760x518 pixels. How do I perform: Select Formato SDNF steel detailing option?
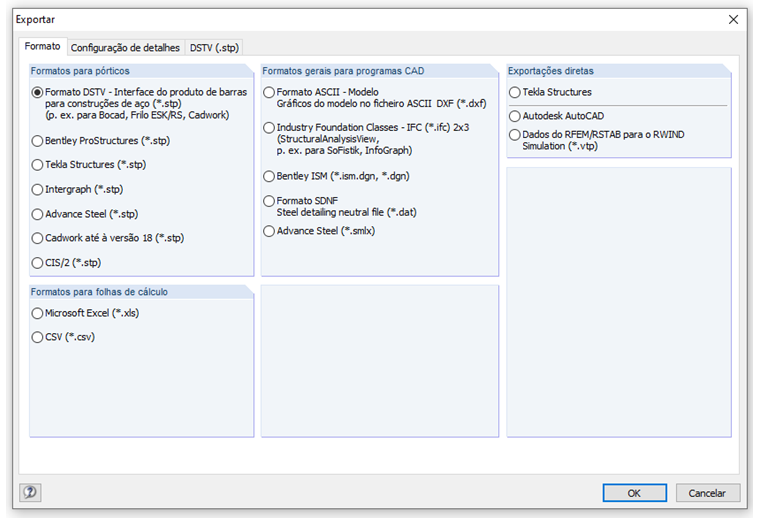pyautogui.click(x=269, y=201)
